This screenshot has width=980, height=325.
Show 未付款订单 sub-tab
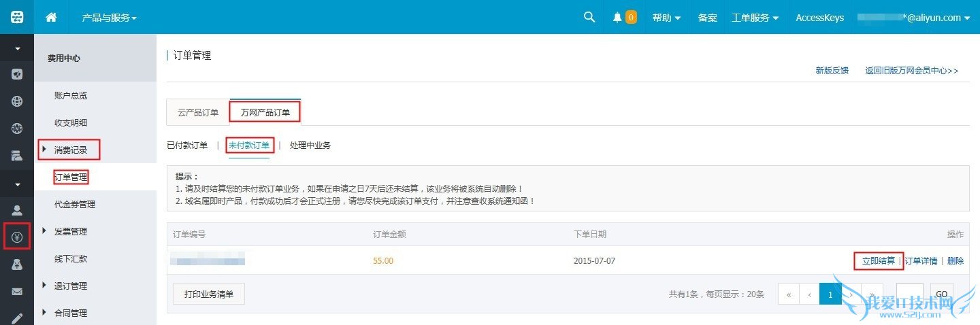[x=249, y=146]
